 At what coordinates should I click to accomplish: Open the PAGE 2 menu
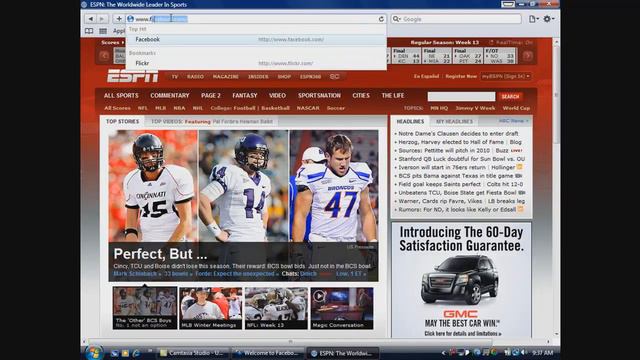pyautogui.click(x=211, y=96)
